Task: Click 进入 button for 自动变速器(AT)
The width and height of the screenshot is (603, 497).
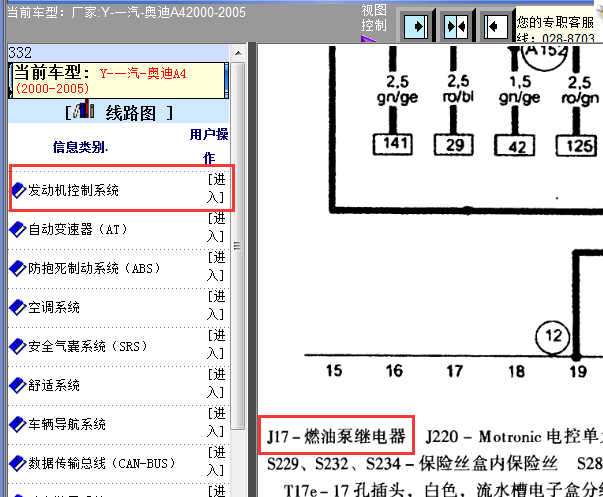Action: coord(217,228)
